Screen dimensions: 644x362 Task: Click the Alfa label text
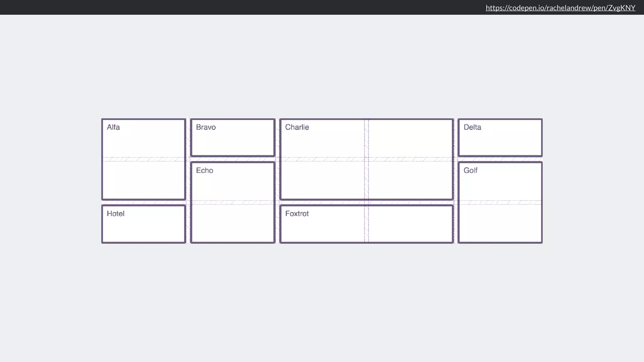coord(113,127)
